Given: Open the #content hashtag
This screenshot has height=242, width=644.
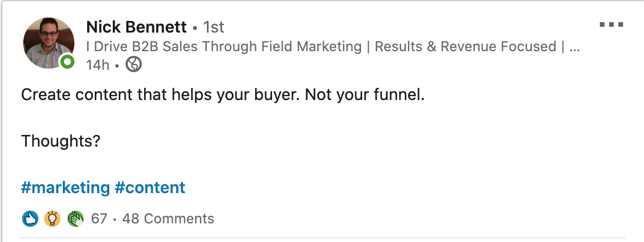Looking at the screenshot, I should [x=150, y=188].
